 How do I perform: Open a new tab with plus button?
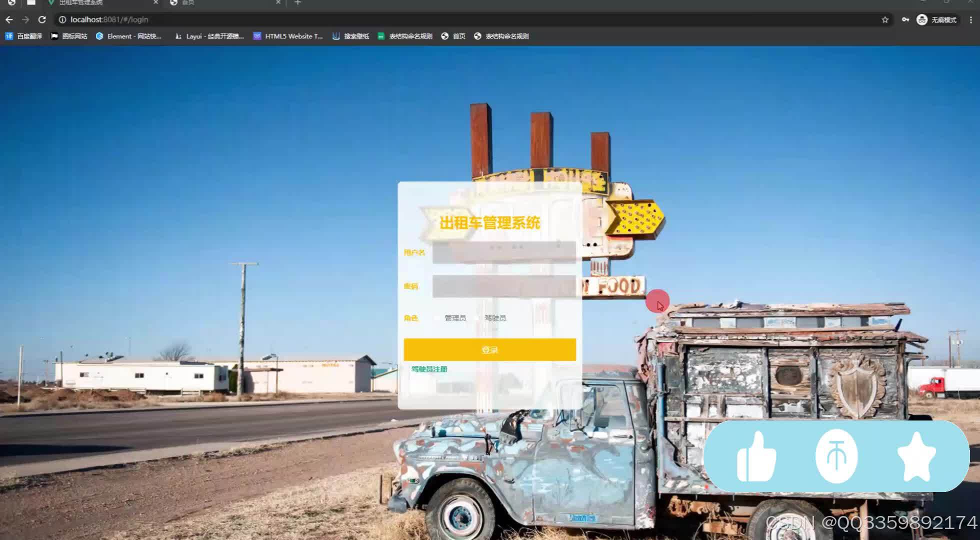pyautogui.click(x=297, y=3)
